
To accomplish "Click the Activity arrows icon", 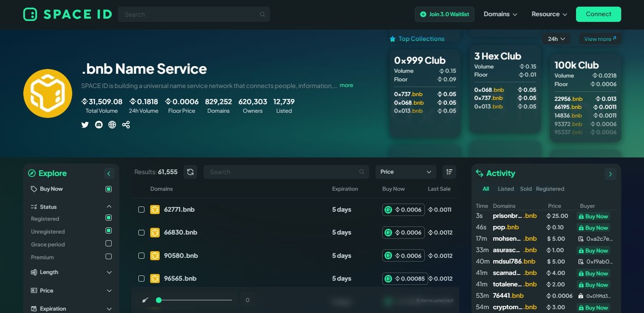I will pyautogui.click(x=479, y=174).
